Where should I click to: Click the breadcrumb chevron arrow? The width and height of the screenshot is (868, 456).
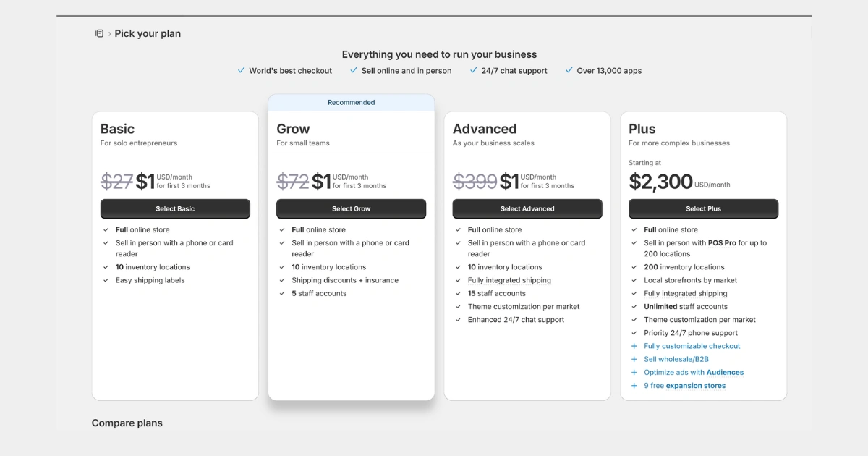tap(109, 34)
